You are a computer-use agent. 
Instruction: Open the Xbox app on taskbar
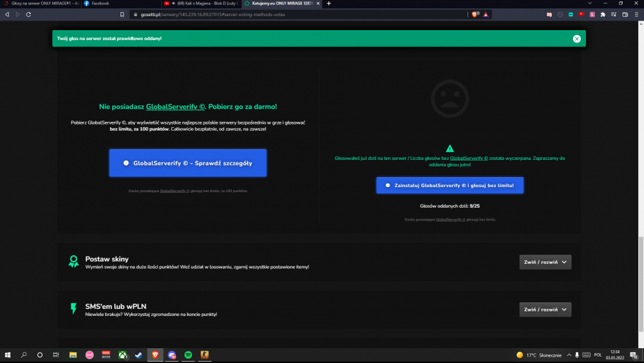pyautogui.click(x=122, y=355)
